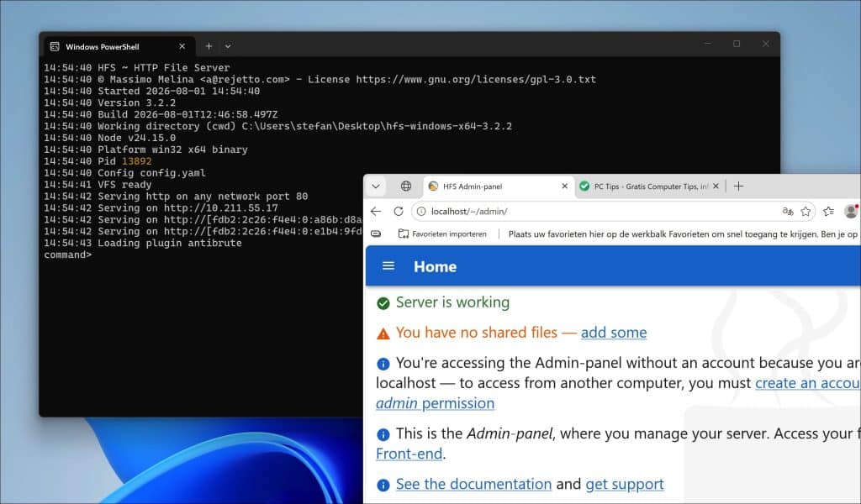Click 'Server is working' status text
Image resolution: width=861 pixels, height=504 pixels.
[x=452, y=302]
